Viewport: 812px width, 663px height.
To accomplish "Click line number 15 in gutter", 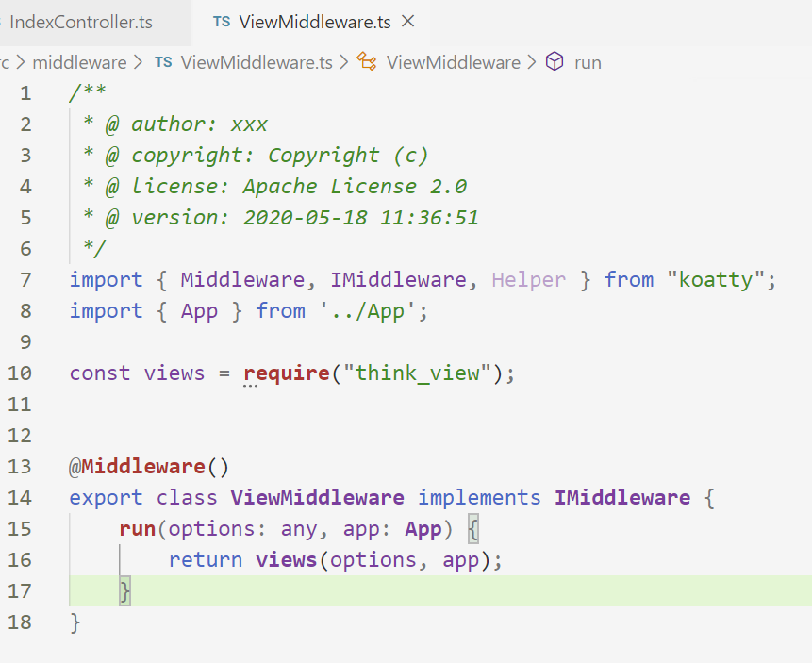I will [20, 529].
